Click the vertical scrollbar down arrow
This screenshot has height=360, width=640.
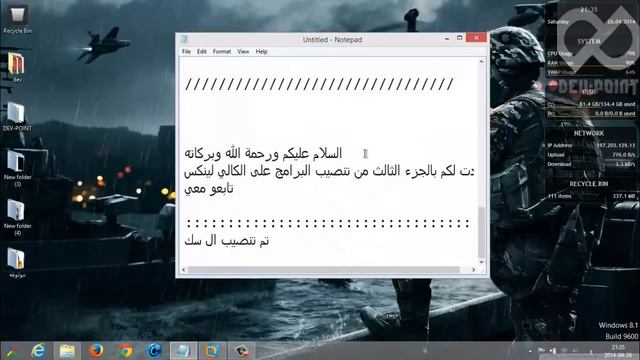(x=482, y=262)
